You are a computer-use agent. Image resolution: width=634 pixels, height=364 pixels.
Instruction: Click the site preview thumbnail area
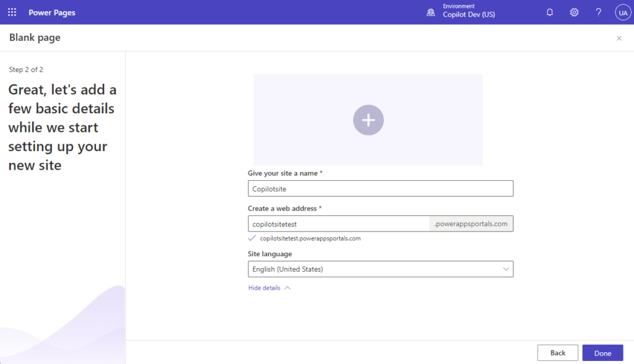(x=368, y=119)
